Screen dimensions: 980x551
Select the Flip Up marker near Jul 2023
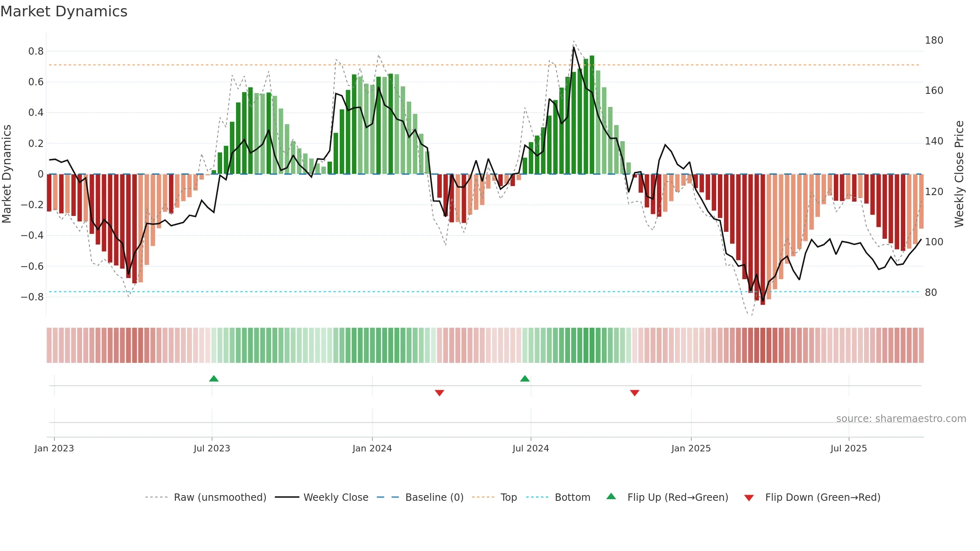(x=214, y=378)
